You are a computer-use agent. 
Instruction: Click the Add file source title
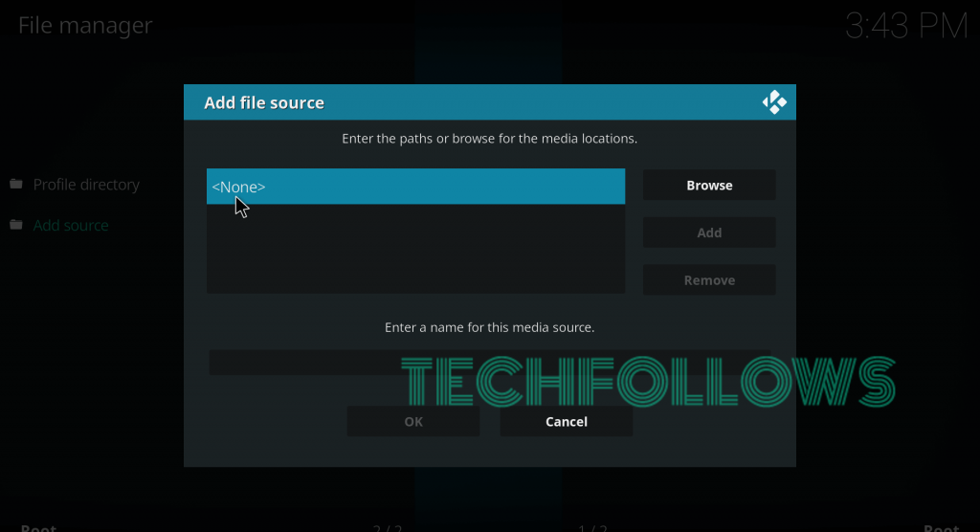(264, 102)
